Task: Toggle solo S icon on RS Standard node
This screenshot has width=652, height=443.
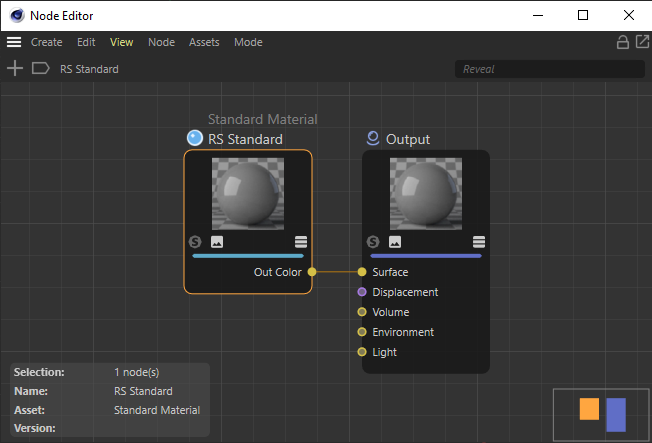Action: 195,242
